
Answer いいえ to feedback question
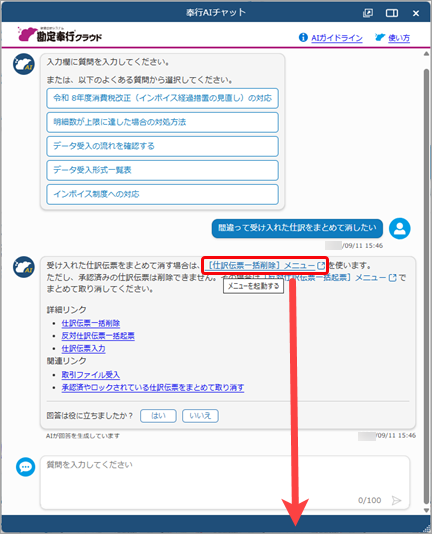(200, 416)
